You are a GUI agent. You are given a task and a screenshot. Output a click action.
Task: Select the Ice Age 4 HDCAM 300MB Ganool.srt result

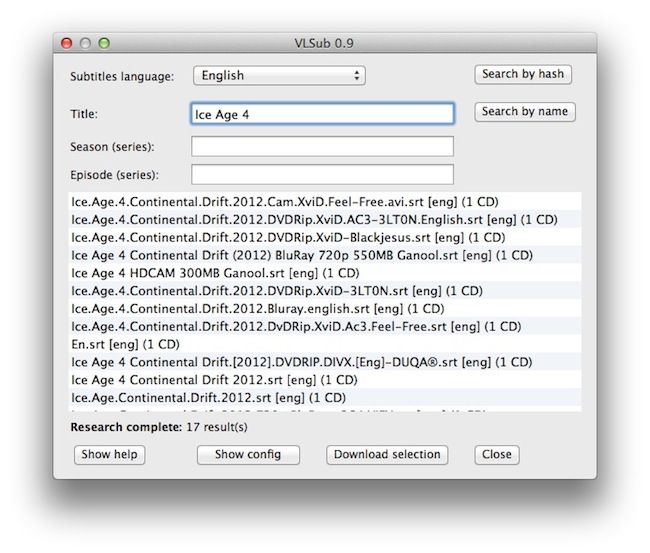pos(325,273)
